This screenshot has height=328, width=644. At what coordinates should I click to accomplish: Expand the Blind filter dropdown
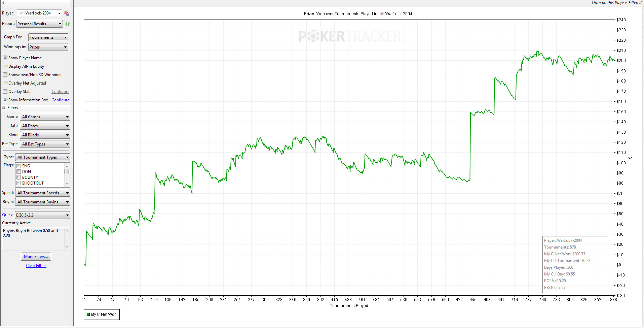coord(45,135)
